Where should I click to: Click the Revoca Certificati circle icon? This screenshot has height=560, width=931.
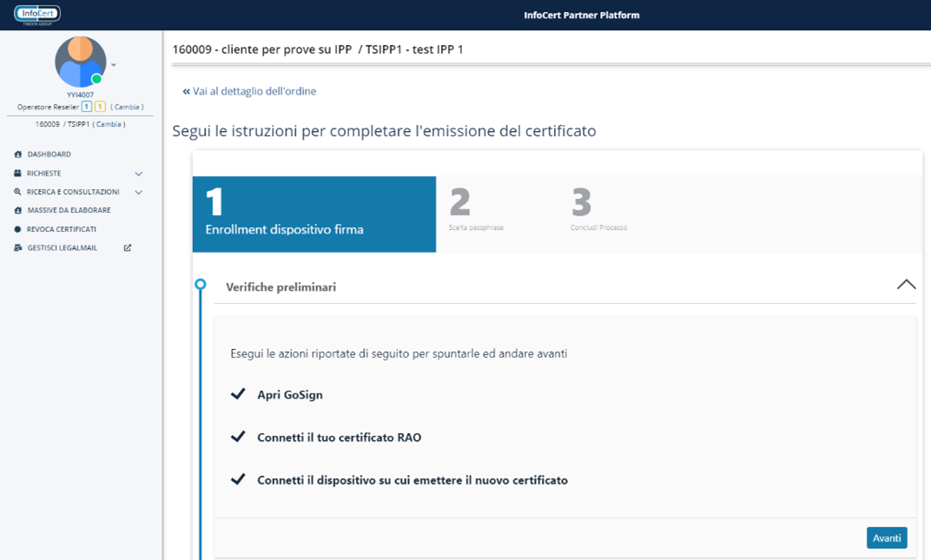(x=18, y=229)
